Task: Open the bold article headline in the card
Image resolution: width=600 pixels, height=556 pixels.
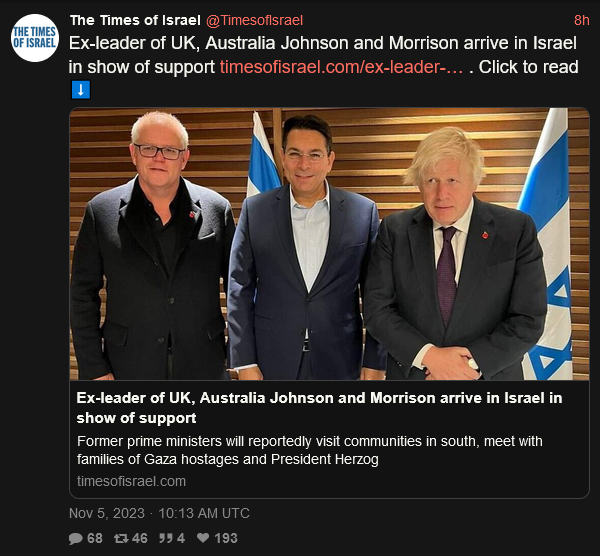Action: [319, 408]
